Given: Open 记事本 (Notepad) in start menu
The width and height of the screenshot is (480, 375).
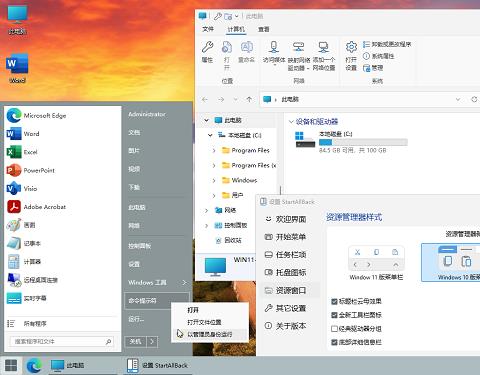Looking at the screenshot, I should (x=62, y=243).
